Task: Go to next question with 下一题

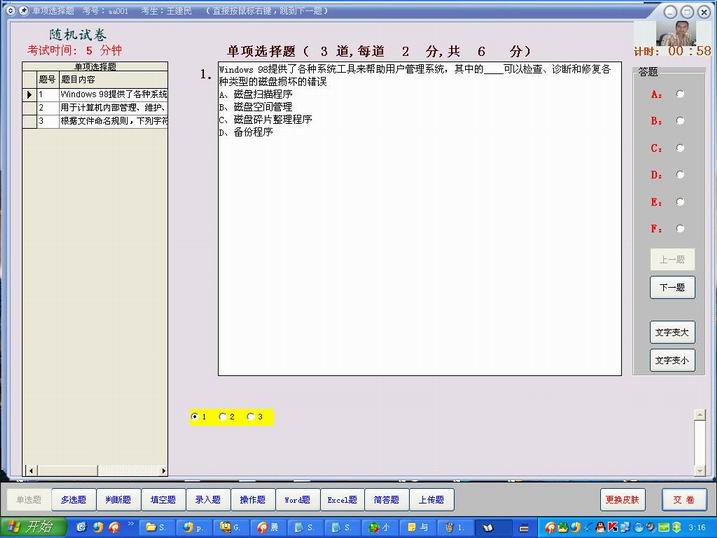Action: 672,287
